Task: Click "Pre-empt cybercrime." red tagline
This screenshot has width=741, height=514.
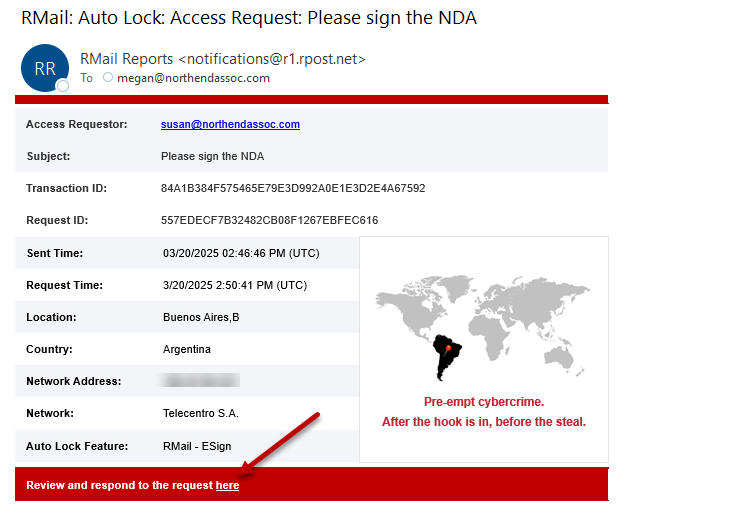Action: tap(484, 402)
